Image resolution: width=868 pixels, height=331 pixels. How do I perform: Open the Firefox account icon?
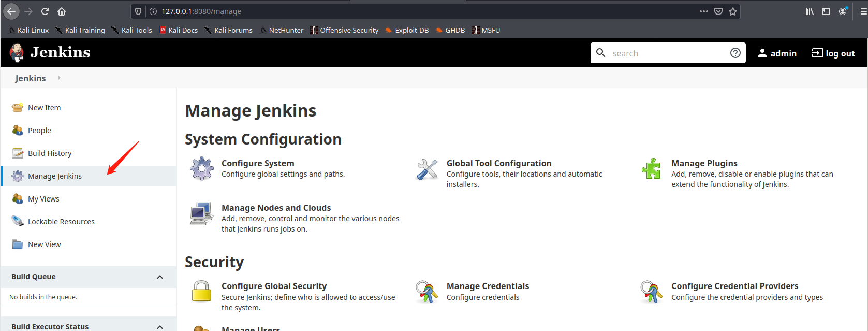[843, 11]
